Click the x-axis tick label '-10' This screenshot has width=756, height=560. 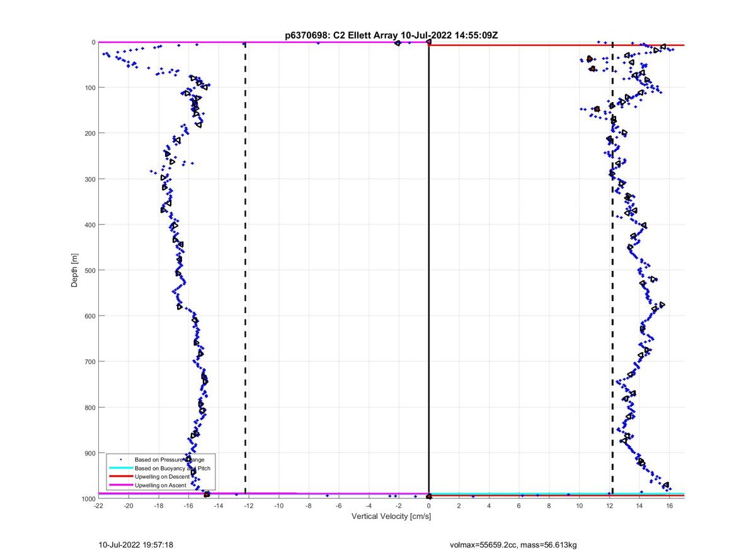(x=278, y=505)
